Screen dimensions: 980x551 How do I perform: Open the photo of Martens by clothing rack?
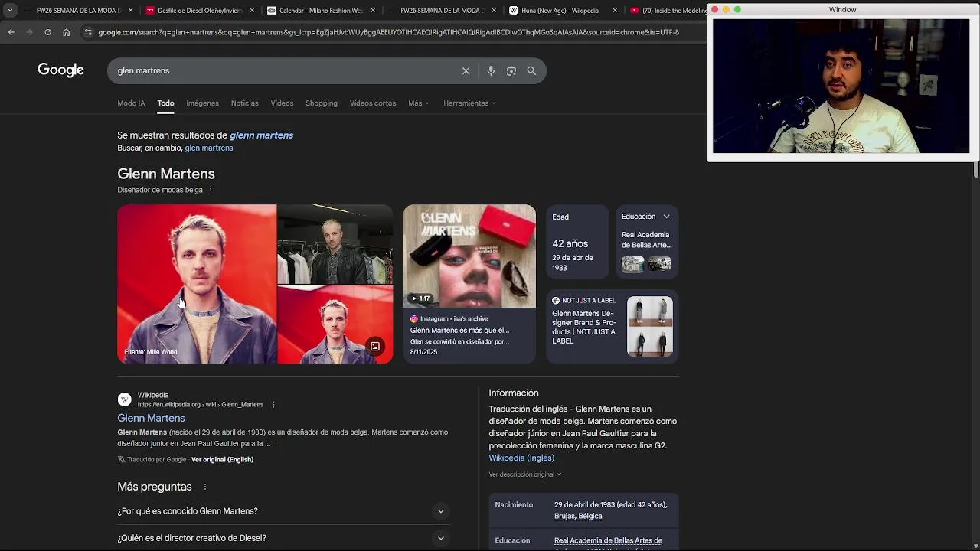pyautogui.click(x=335, y=244)
